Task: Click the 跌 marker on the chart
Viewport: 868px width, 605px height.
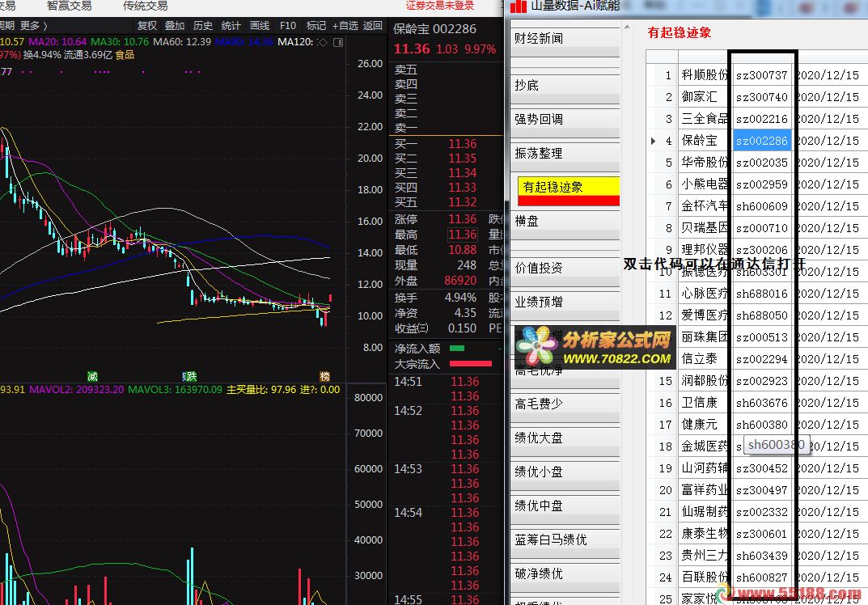Action: point(190,376)
